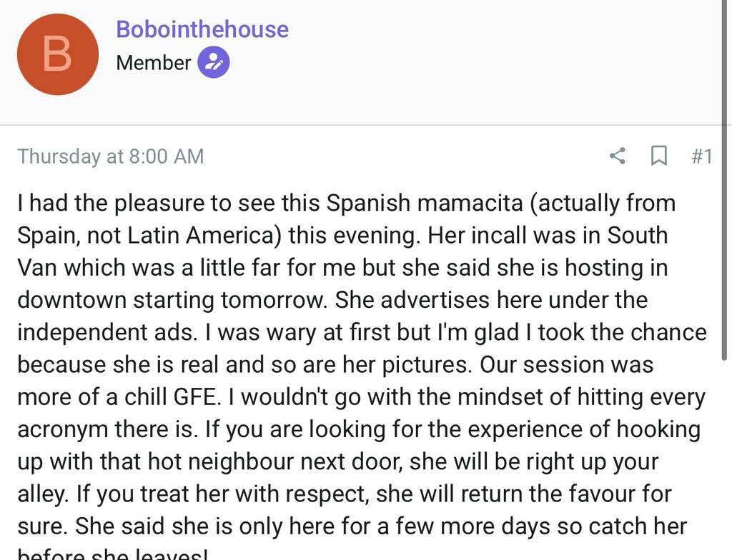The width and height of the screenshot is (732, 560).
Task: Open the #1 post permalink
Action: click(x=702, y=156)
